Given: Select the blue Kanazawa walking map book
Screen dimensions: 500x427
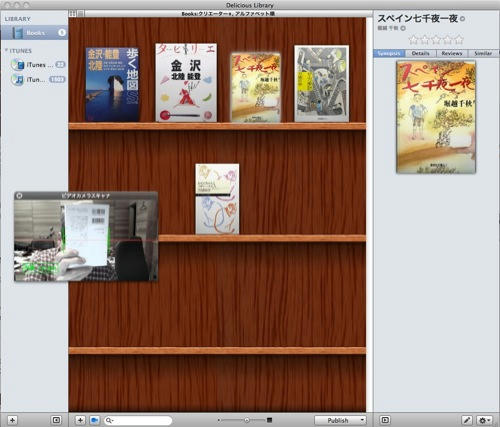Looking at the screenshot, I should coord(112,84).
